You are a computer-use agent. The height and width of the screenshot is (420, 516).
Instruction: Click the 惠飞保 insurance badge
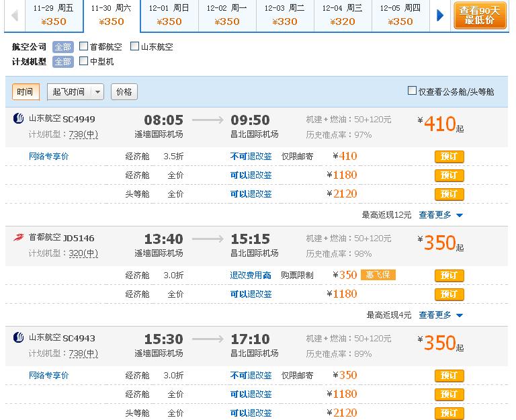(x=378, y=275)
